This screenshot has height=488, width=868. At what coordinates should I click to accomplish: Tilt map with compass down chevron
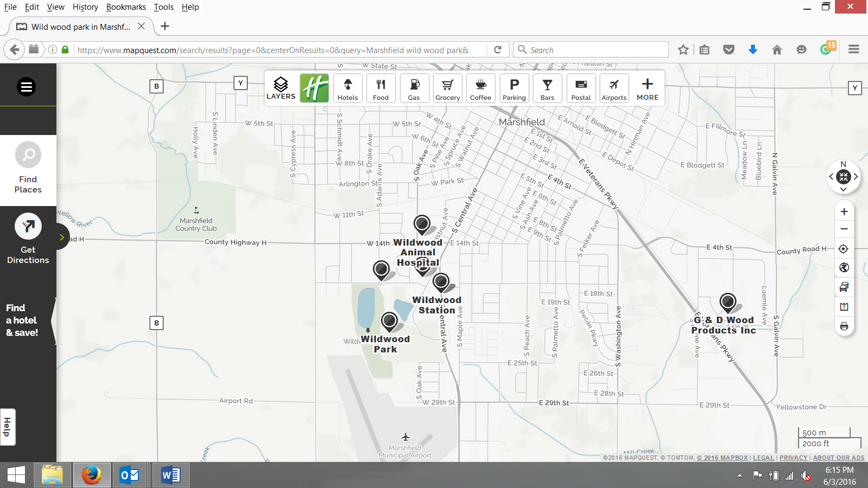pyautogui.click(x=843, y=189)
